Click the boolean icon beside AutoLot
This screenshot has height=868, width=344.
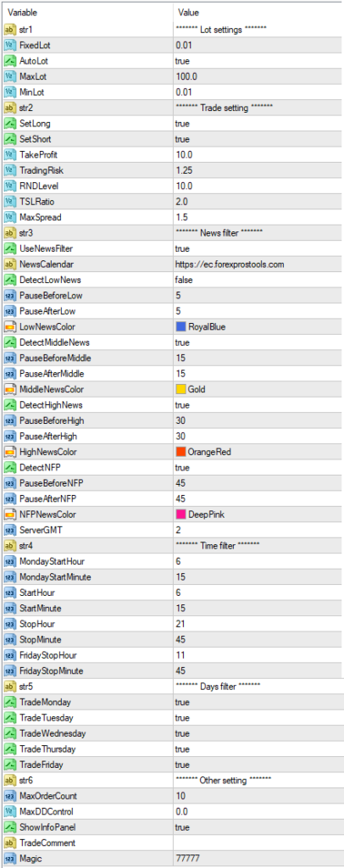tap(9, 61)
